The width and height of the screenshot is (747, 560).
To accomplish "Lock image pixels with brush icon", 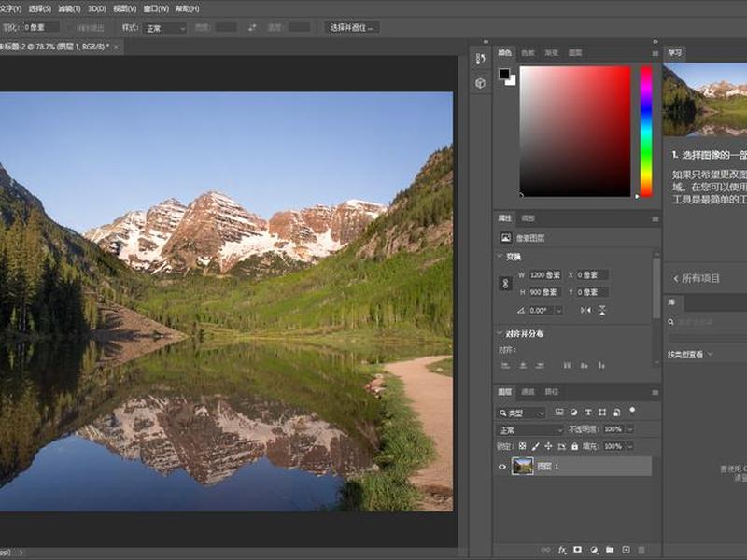I will pyautogui.click(x=535, y=446).
